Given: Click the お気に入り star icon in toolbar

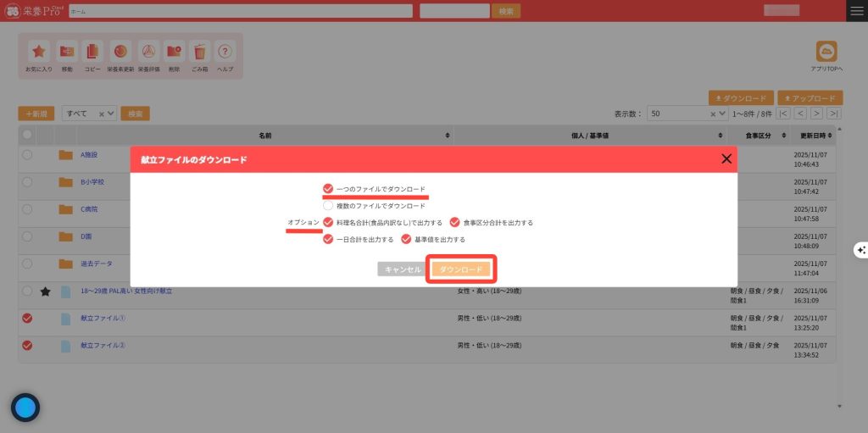Looking at the screenshot, I should tap(39, 51).
